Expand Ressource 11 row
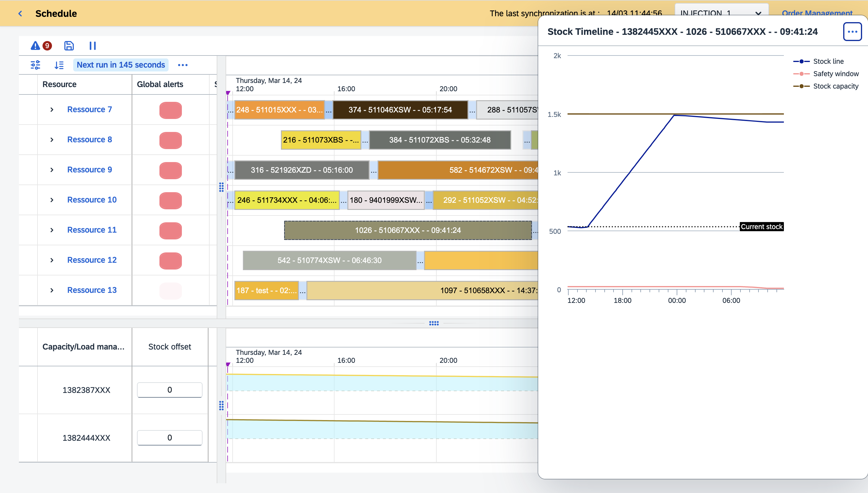Screen dimensions: 868x493 (x=52, y=230)
